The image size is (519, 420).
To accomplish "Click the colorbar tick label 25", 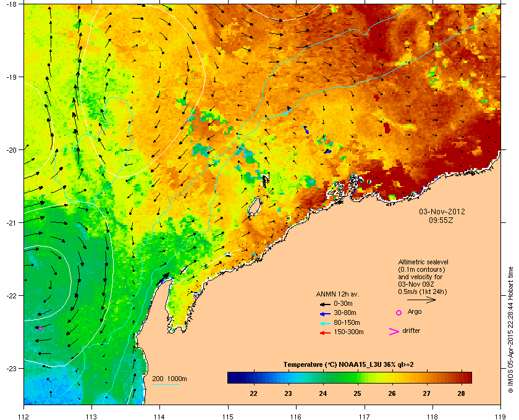I will click(358, 393).
